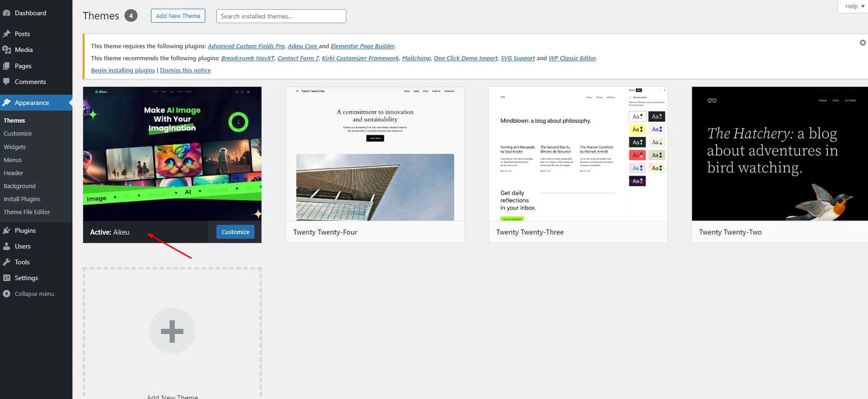868x399 pixels.
Task: Click the Pages icon in sidebar
Action: 7,66
